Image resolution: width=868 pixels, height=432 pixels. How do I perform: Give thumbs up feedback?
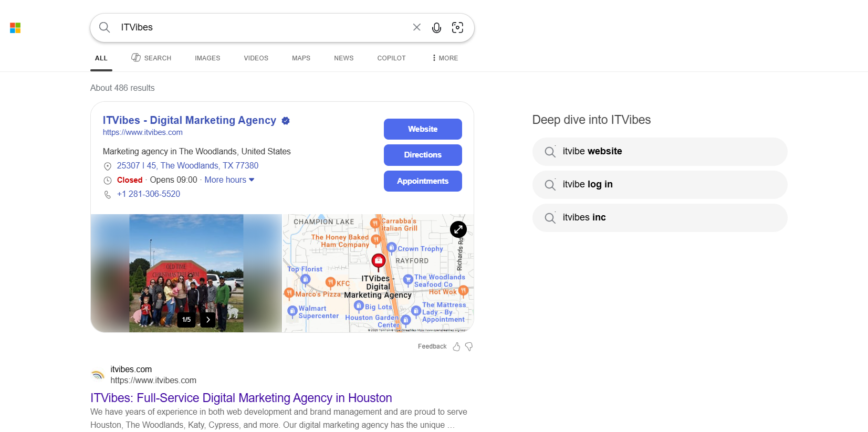[x=456, y=346]
